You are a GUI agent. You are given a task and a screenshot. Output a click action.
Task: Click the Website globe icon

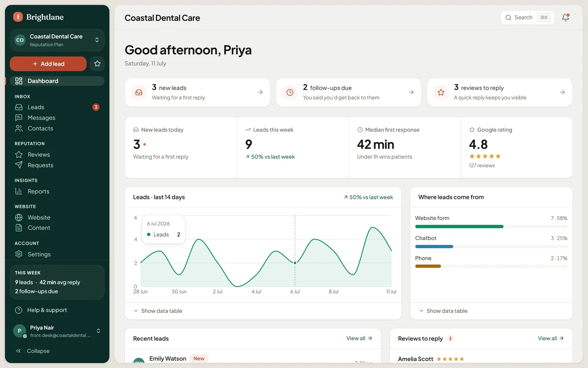[18, 217]
